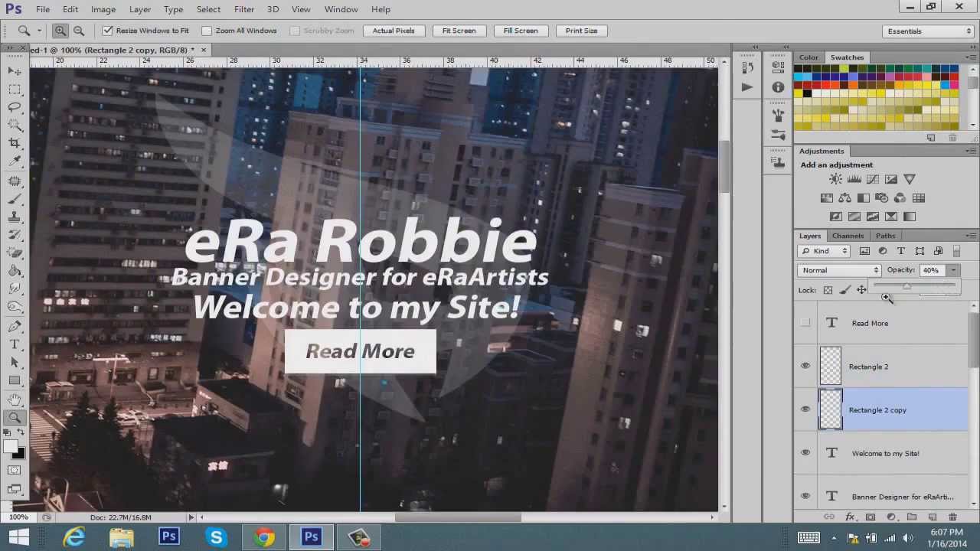980x551 pixels.
Task: Open the Layer menu
Action: click(x=140, y=9)
